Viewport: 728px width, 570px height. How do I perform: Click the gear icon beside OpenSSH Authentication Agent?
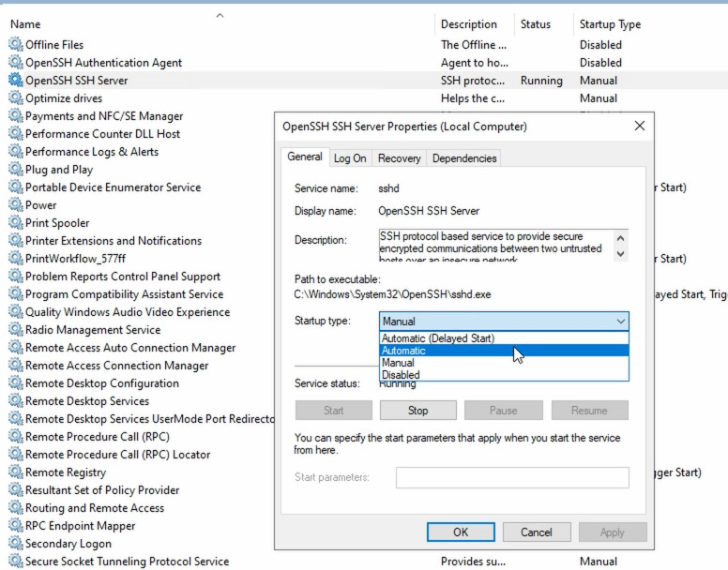[x=15, y=62]
